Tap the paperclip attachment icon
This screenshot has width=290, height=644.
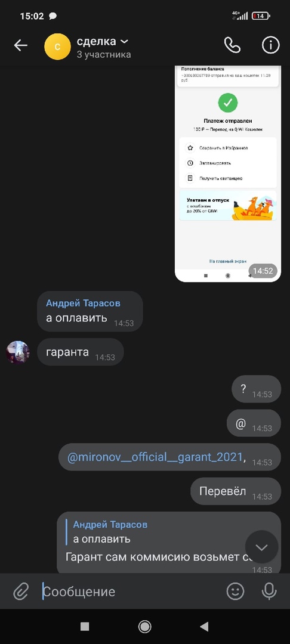(x=20, y=592)
